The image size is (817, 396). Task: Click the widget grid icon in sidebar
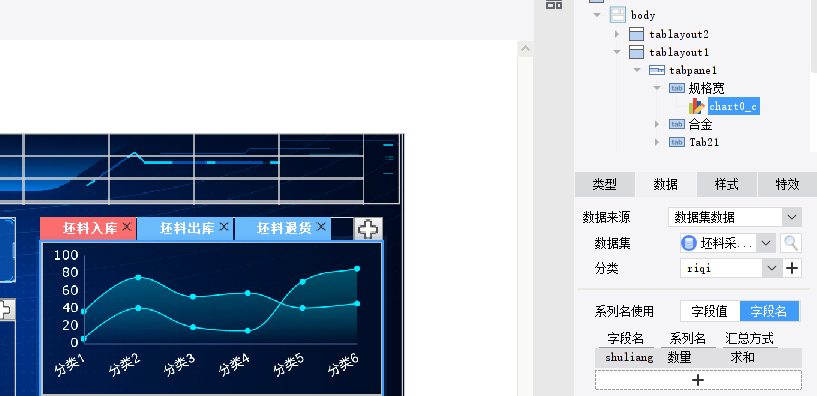coord(553,4)
